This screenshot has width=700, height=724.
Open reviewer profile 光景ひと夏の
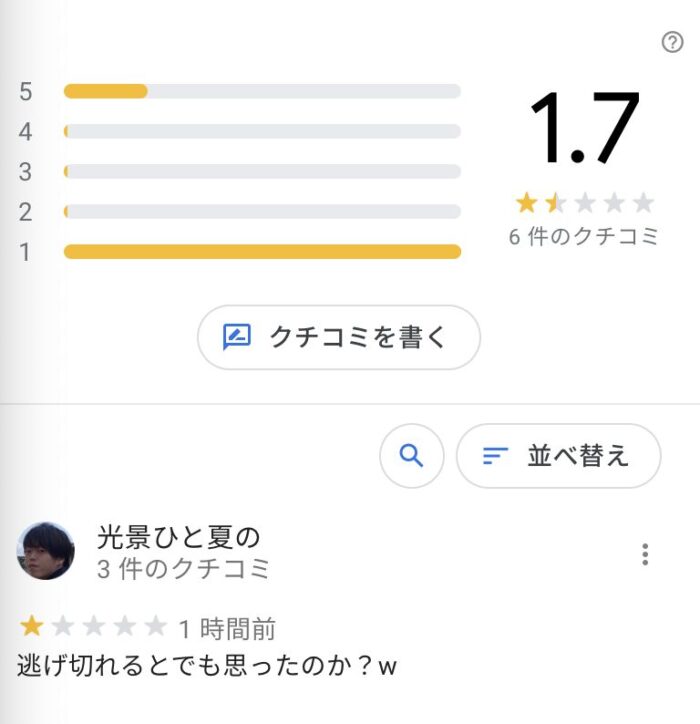click(x=178, y=537)
